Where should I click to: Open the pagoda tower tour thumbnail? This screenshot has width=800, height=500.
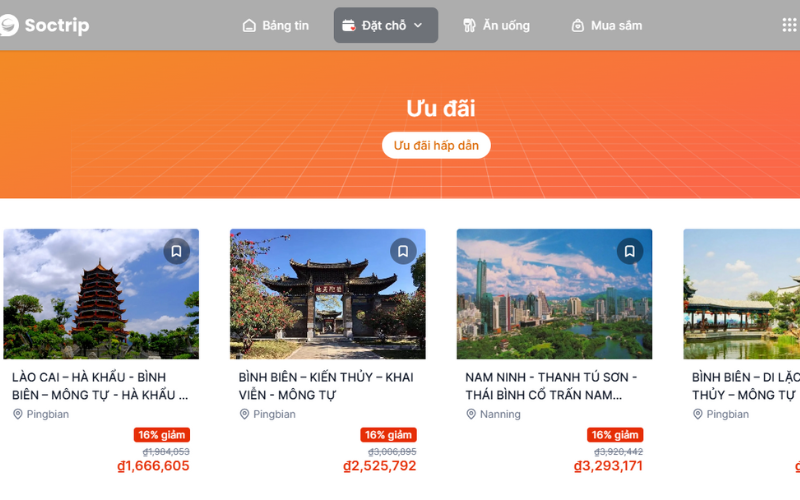click(x=101, y=294)
